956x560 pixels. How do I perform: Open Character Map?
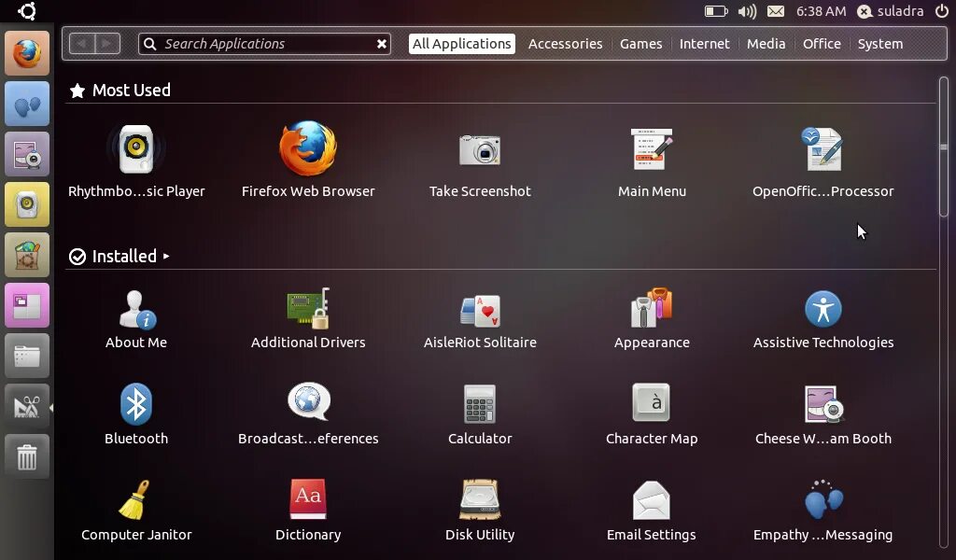click(x=652, y=414)
